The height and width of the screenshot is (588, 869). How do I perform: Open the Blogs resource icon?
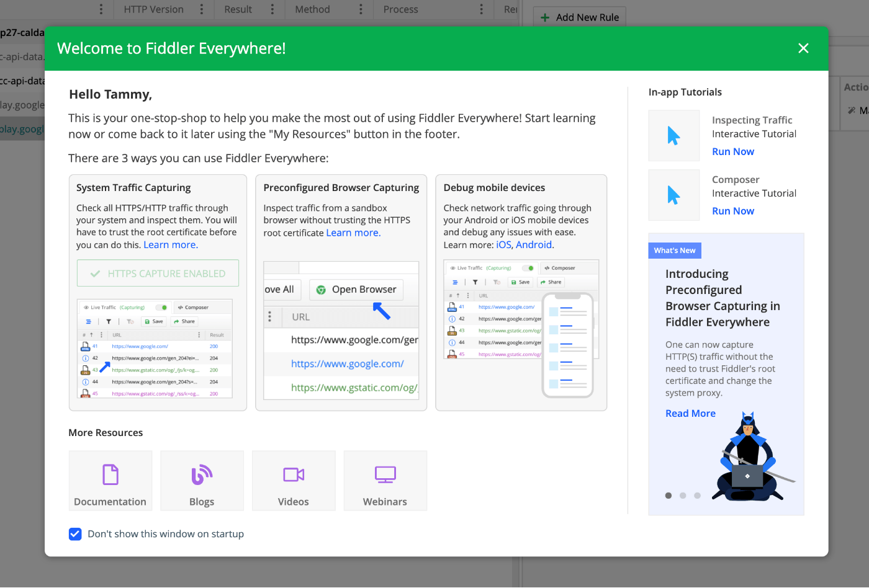point(202,475)
